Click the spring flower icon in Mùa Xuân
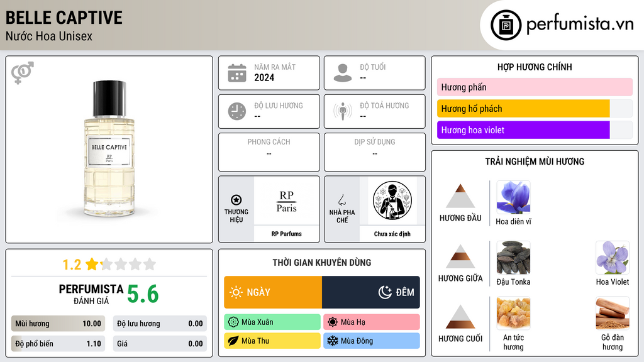The image size is (644, 362). click(x=233, y=322)
